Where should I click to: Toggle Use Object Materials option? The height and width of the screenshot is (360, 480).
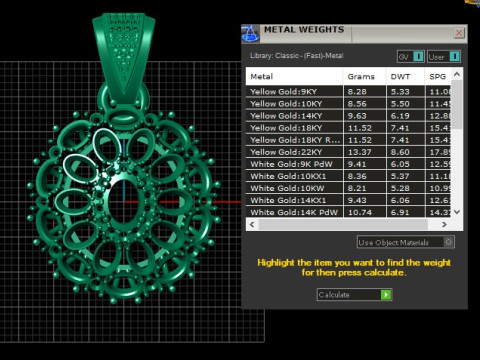[x=406, y=242]
